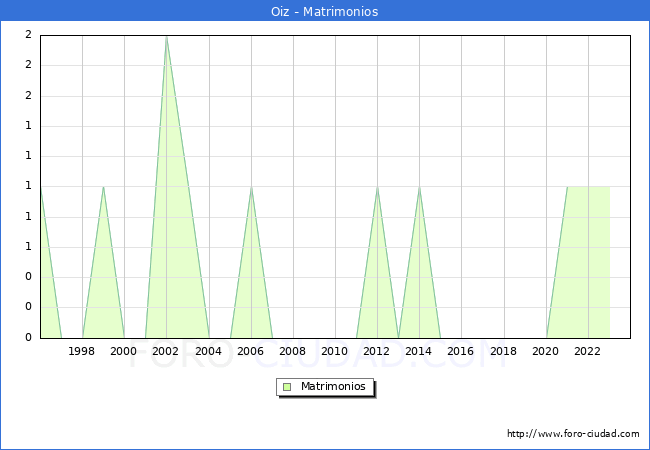Click the tallest peak at year 2002
This screenshot has width=650, height=450.
166,37
